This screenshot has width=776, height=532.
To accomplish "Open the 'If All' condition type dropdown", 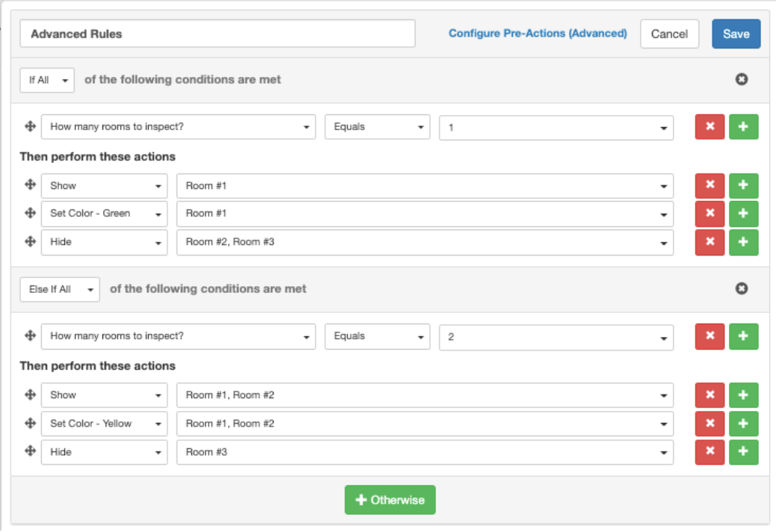I will point(46,79).
